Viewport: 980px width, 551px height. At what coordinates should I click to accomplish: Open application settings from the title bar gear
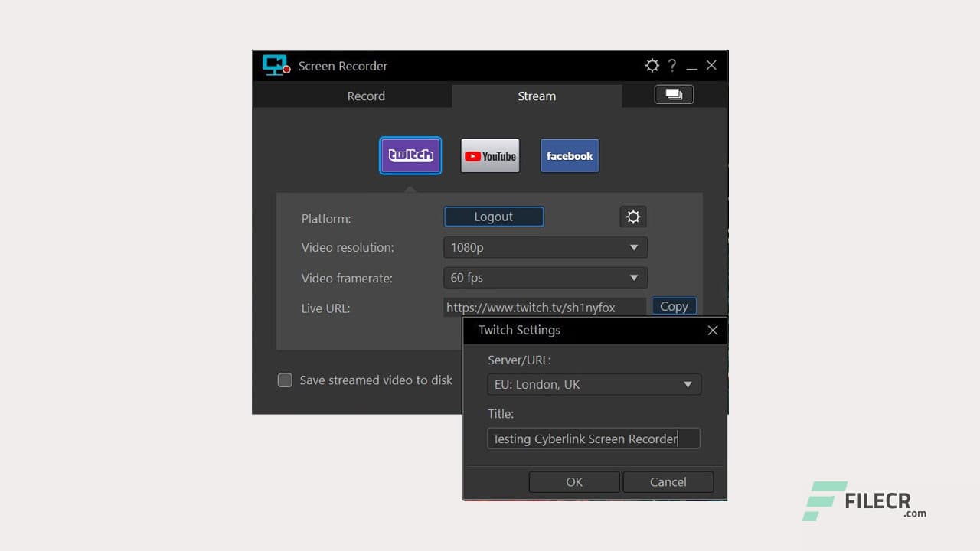652,66
